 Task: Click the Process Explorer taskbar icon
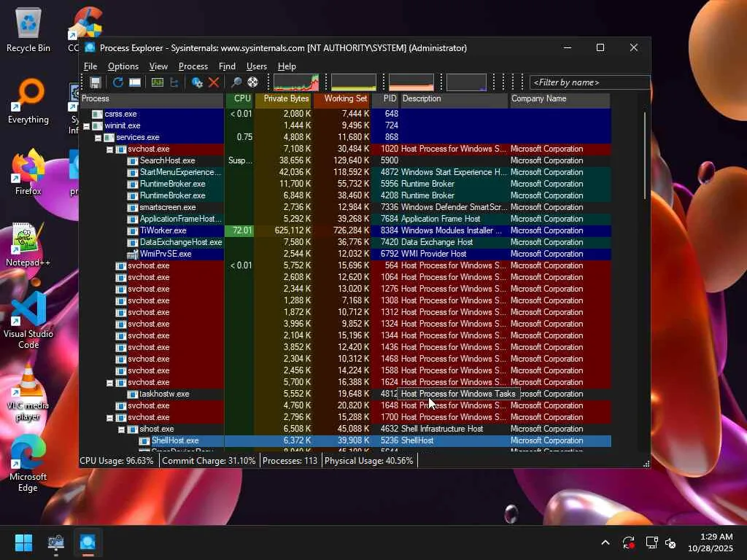tap(88, 542)
